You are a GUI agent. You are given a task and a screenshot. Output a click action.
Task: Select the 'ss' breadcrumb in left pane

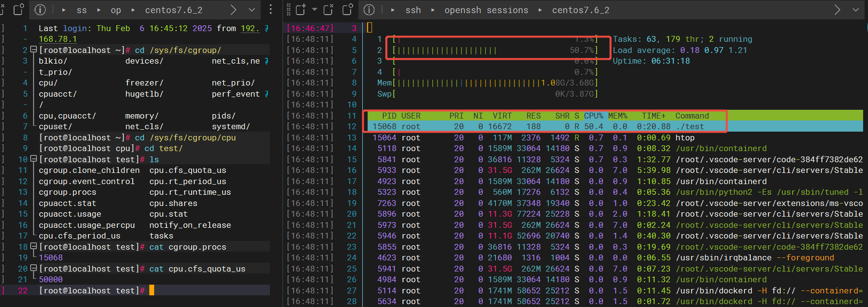(82, 10)
